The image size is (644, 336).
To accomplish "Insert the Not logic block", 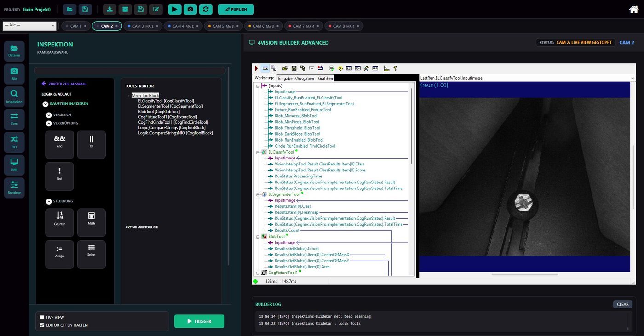I will 59,176.
